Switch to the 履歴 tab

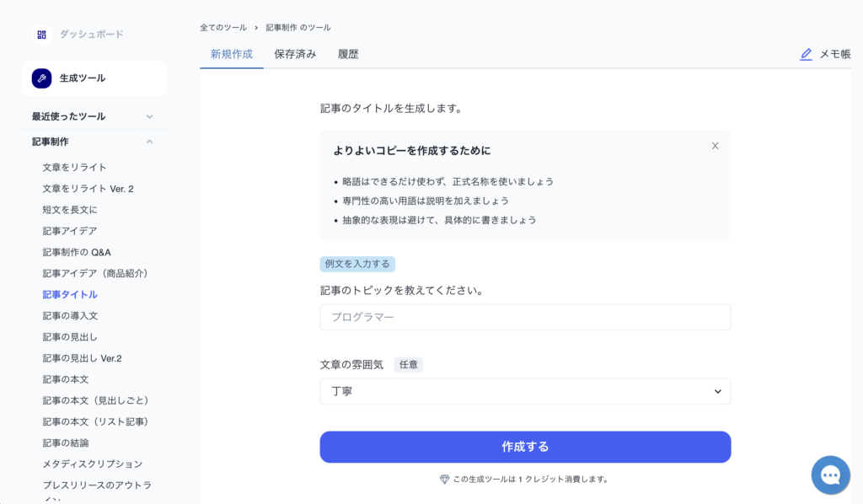(x=348, y=54)
